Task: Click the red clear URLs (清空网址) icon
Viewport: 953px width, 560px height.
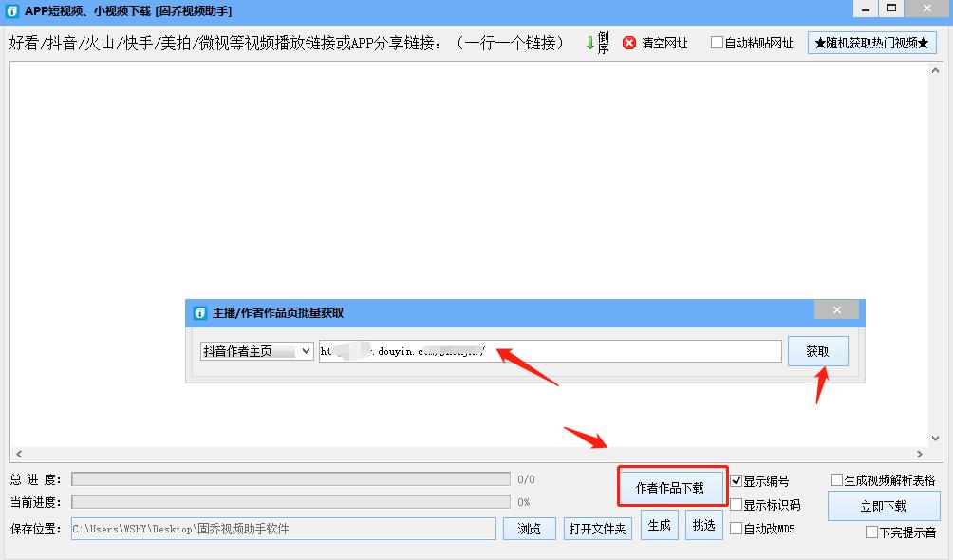Action: click(x=629, y=43)
